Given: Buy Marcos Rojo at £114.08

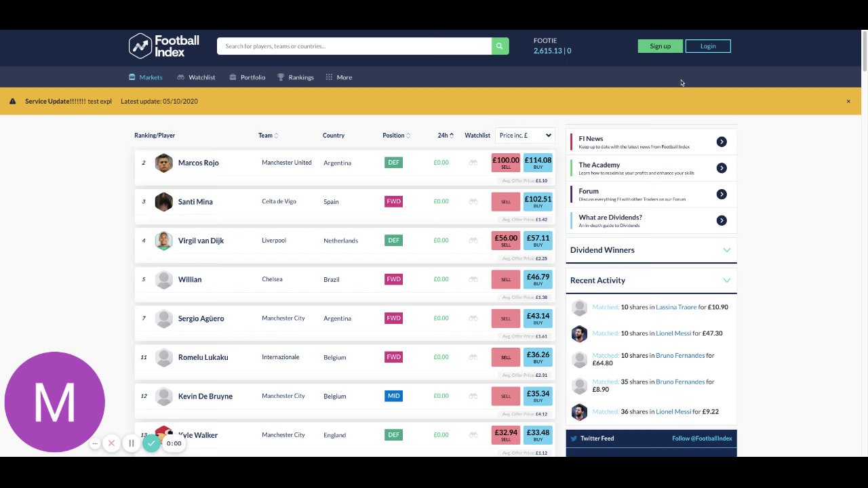Looking at the screenshot, I should coord(538,163).
